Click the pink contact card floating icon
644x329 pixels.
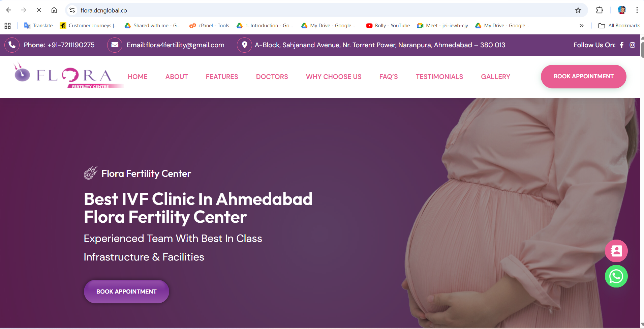point(616,251)
